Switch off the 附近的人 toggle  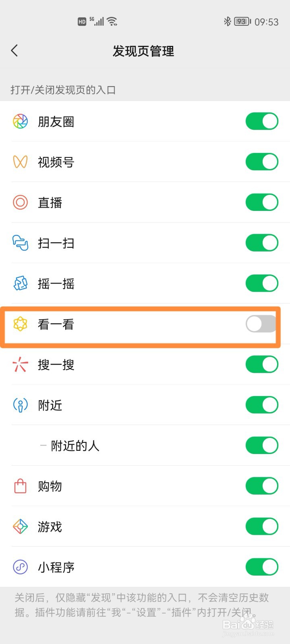point(262,446)
